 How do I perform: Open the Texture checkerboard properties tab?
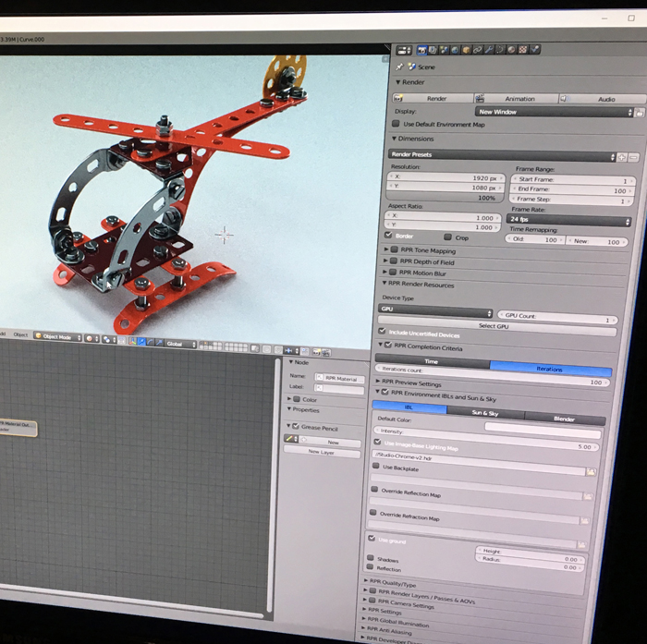[x=523, y=50]
